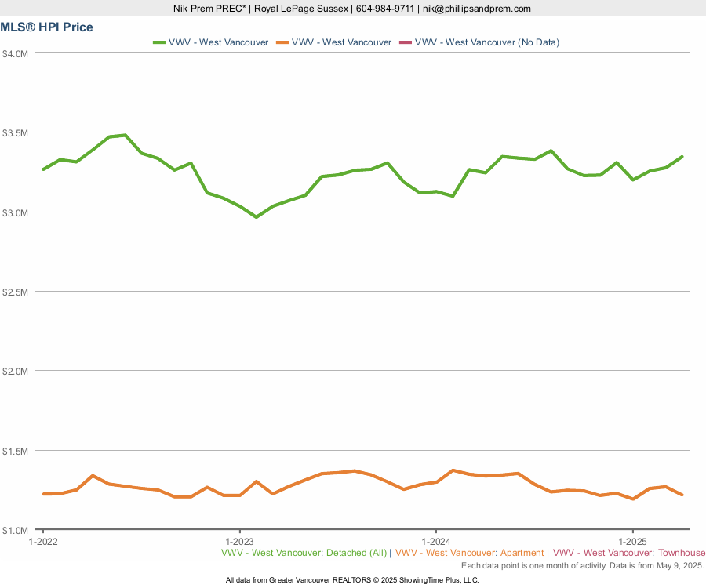The width and height of the screenshot is (706, 588).
Task: Click the green legend line swatch
Action: (158, 42)
